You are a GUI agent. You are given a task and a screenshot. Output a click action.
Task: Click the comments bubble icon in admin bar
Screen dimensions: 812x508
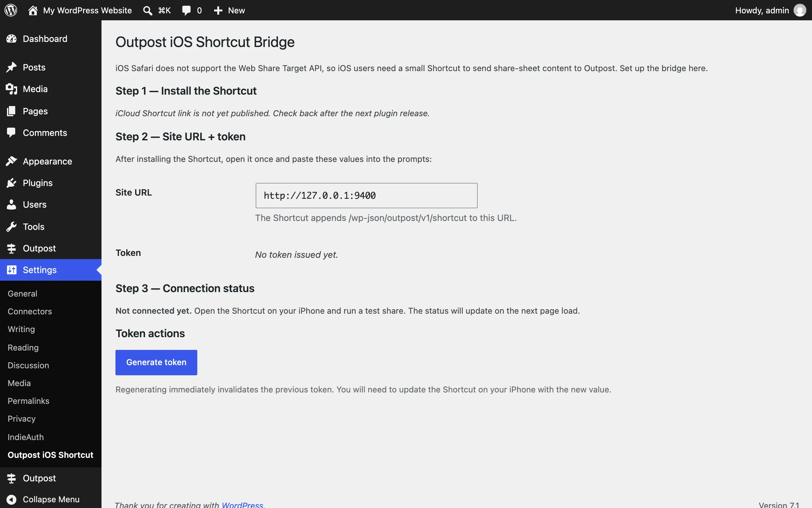coord(186,10)
